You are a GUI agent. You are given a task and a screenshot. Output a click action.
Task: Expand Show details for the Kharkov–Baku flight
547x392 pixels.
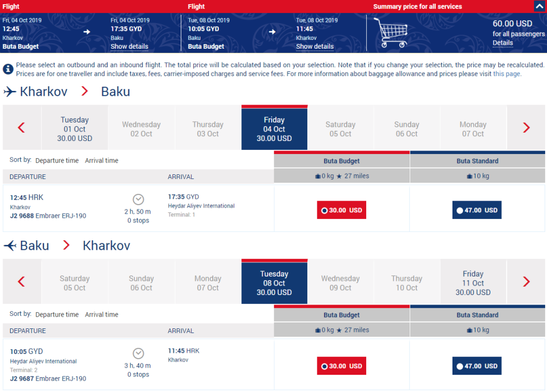(x=130, y=46)
